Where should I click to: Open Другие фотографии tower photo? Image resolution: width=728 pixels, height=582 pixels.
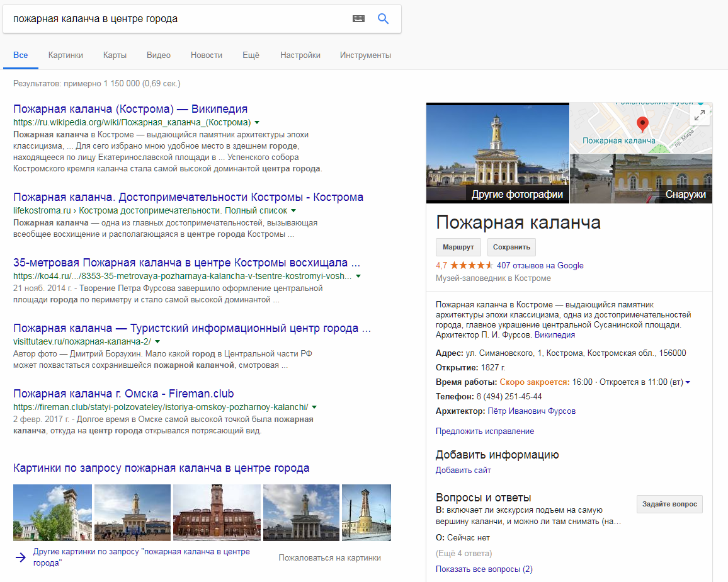pyautogui.click(x=498, y=152)
